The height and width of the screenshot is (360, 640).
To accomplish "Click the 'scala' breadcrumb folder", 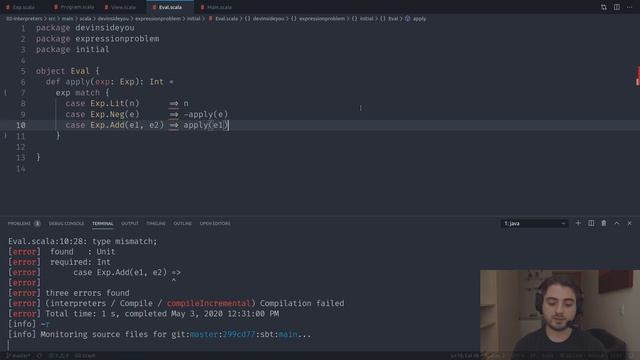I will [85, 18].
